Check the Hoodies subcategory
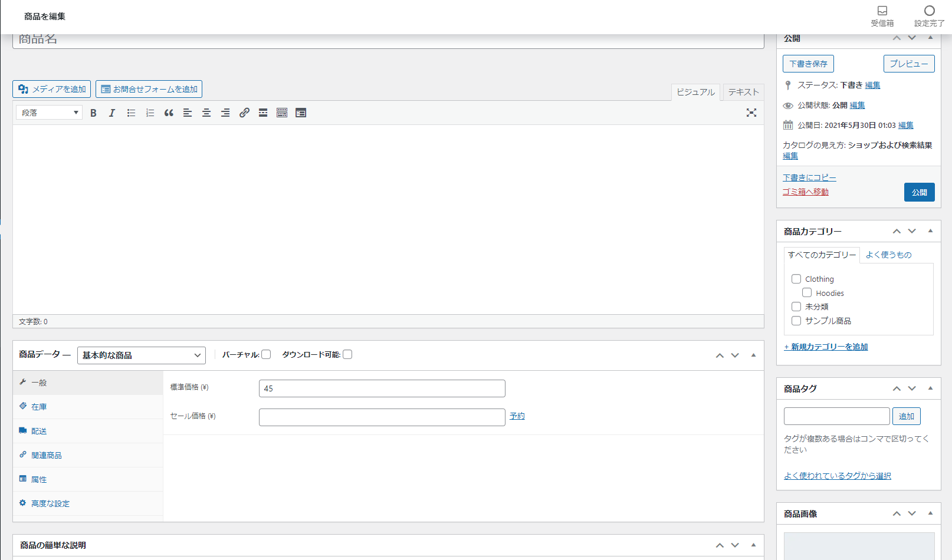 coord(807,292)
